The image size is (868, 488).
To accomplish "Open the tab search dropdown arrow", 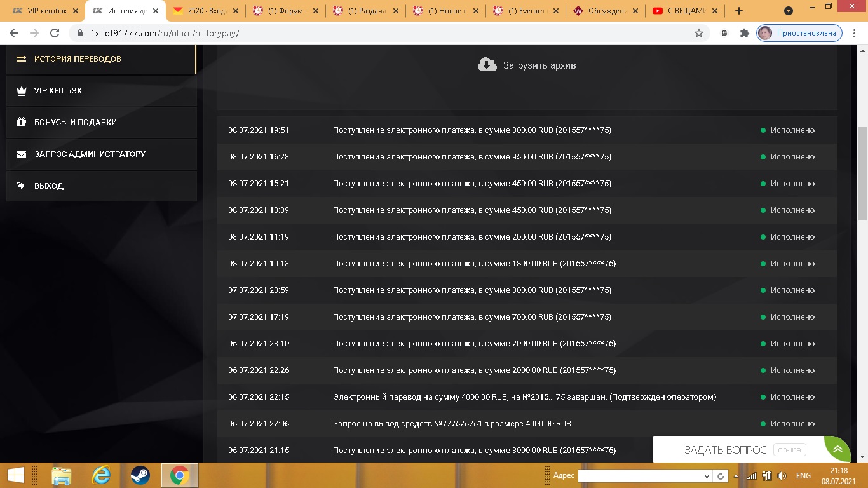I will pyautogui.click(x=789, y=11).
